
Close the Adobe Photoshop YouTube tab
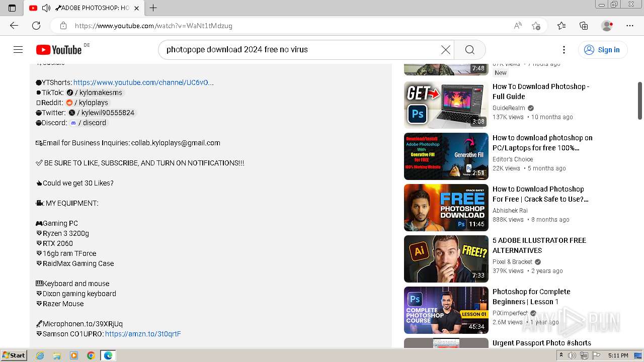click(x=136, y=8)
